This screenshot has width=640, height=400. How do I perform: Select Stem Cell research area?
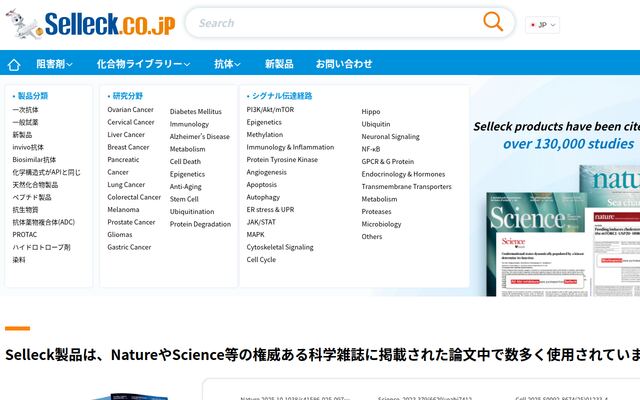184,199
